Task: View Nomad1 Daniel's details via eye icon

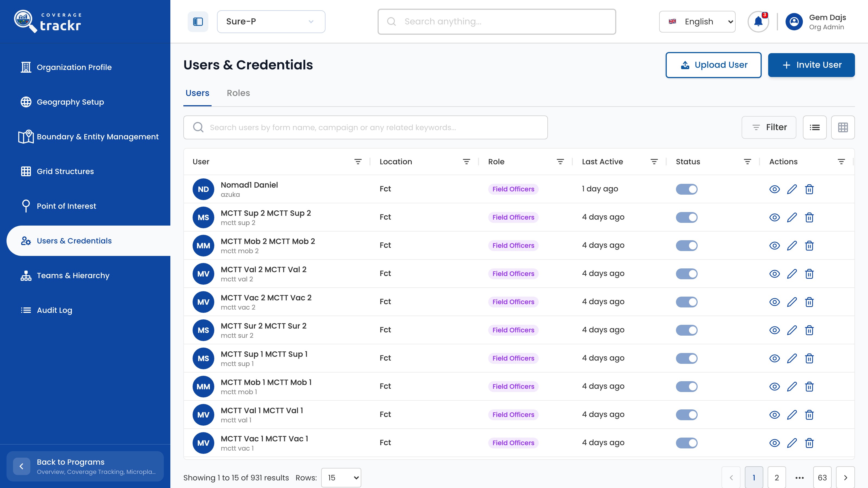Action: [x=774, y=189]
